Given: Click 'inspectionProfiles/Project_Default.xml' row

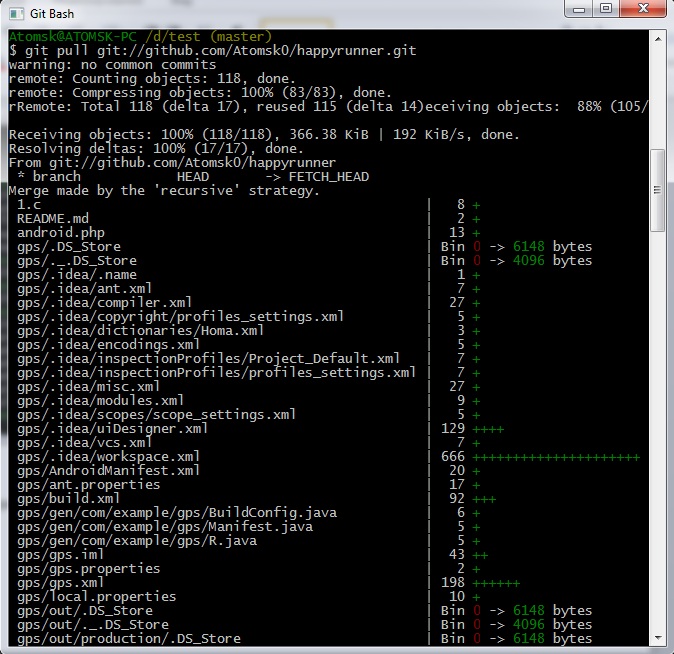Looking at the screenshot, I should click(x=249, y=359).
